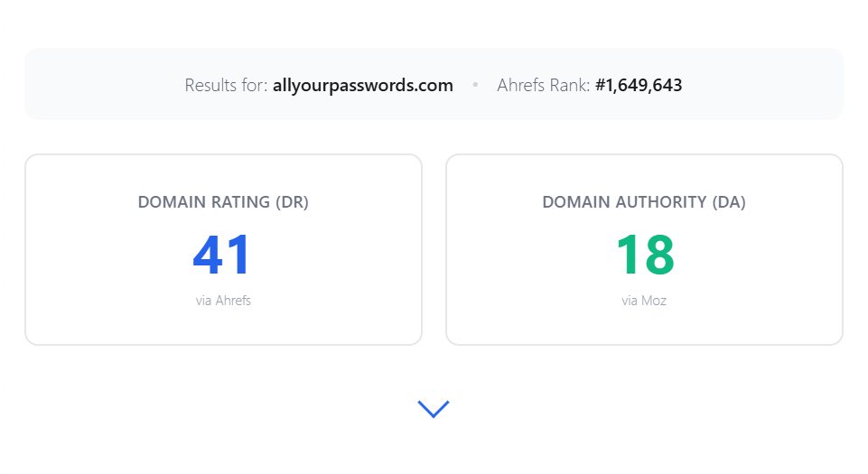Click the DOMAIN AUTHORITY (DA) heading
The image size is (868, 474).
coord(644,202)
